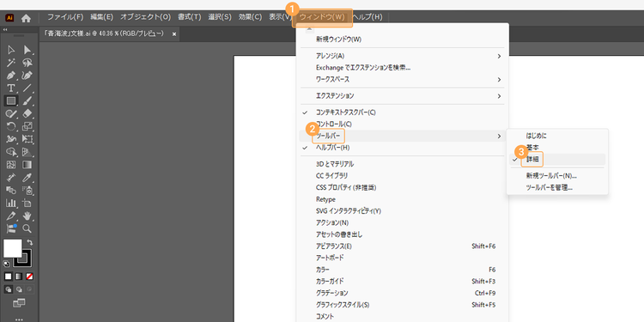Activate the Curvature tool
644x322 pixels.
tap(27, 76)
